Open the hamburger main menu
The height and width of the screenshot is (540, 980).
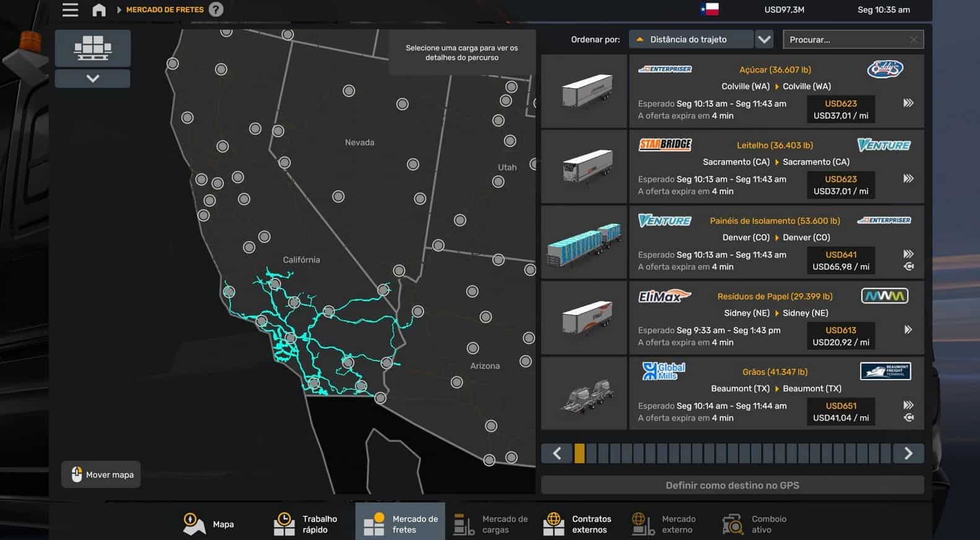click(x=70, y=10)
